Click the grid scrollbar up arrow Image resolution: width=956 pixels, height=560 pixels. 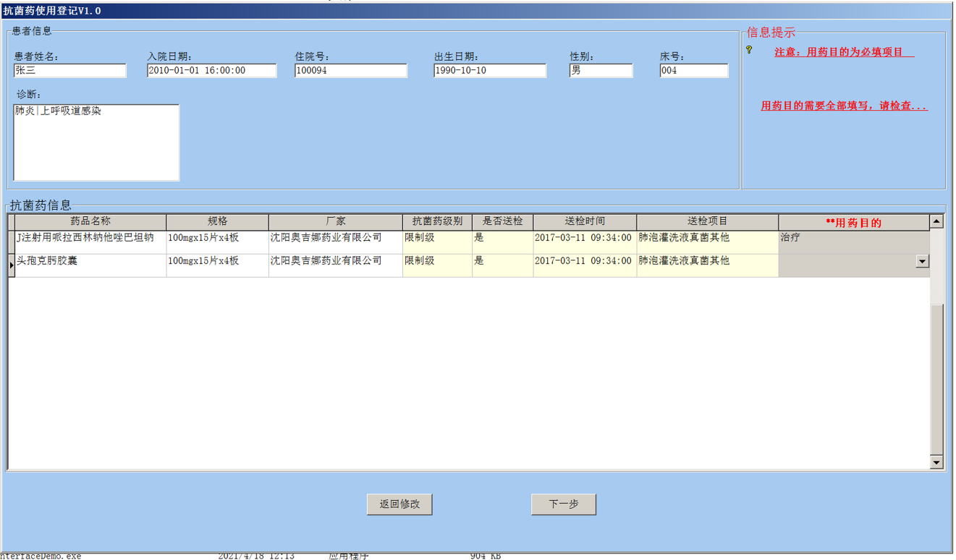click(x=936, y=221)
